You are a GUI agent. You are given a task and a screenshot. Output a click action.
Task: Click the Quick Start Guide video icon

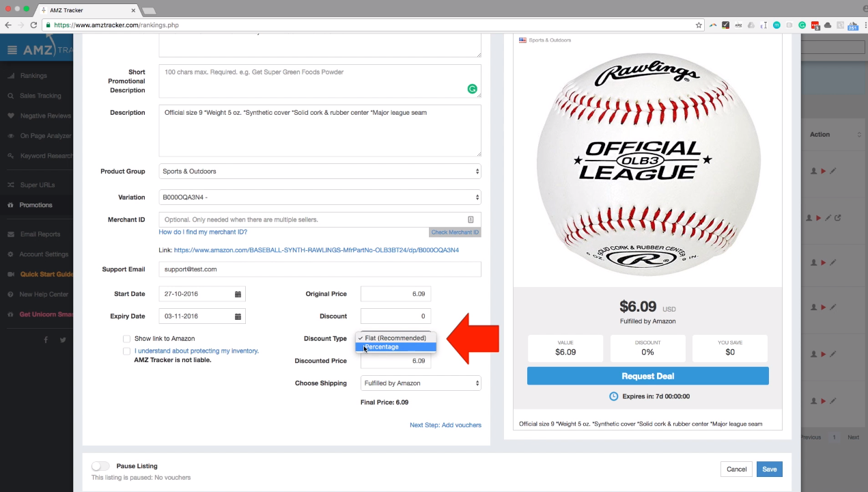click(11, 274)
